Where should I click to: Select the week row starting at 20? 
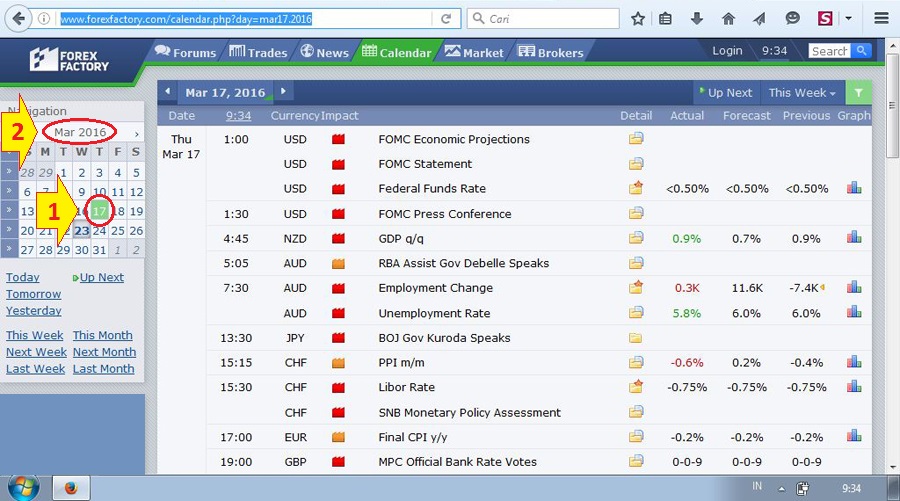coord(9,230)
